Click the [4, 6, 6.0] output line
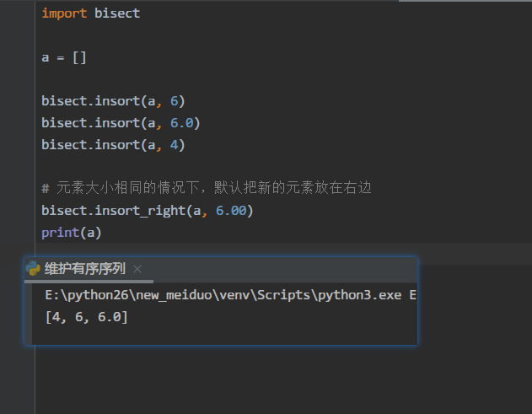Viewport: 532px width, 414px height. (86, 318)
